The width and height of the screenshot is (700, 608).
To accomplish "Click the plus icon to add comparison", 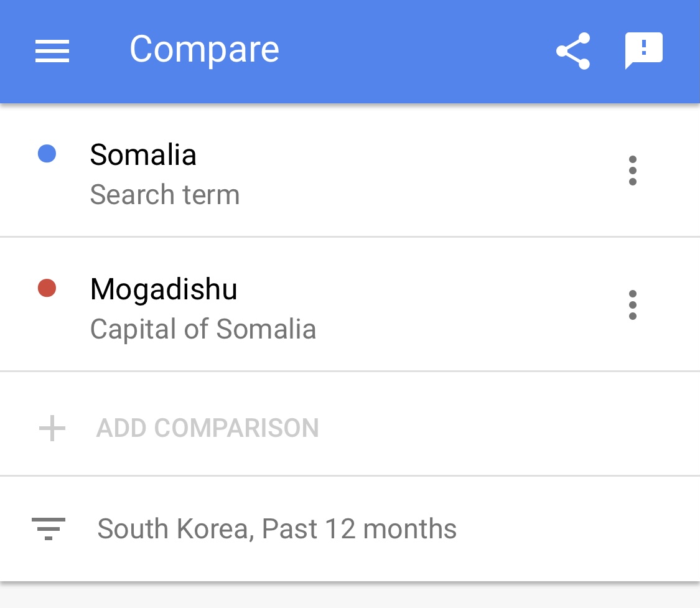I will point(52,428).
